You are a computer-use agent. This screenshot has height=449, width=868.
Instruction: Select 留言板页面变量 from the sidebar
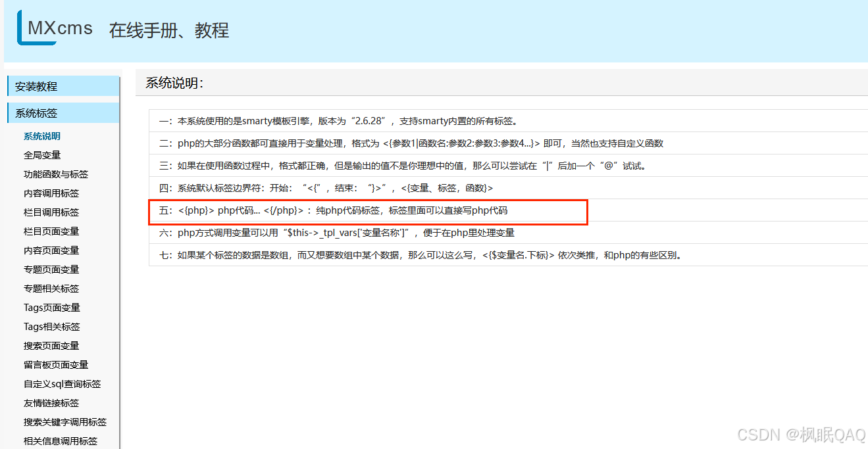55,364
